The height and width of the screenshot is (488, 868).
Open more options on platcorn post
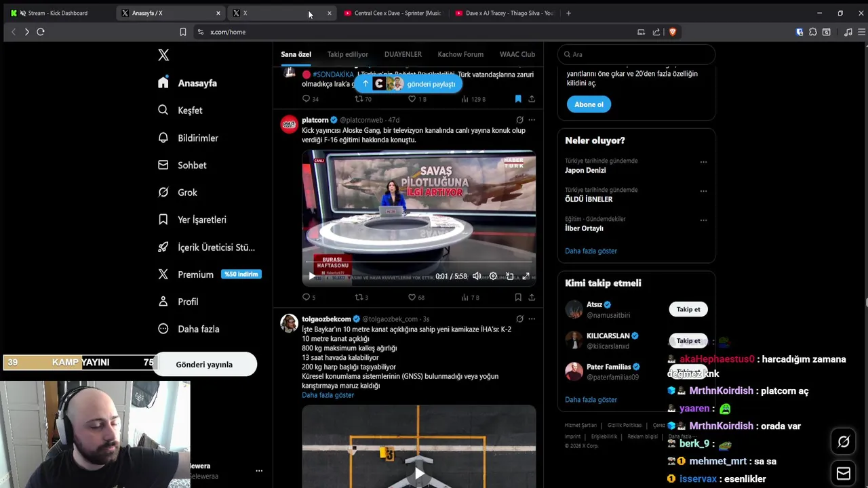(x=532, y=120)
